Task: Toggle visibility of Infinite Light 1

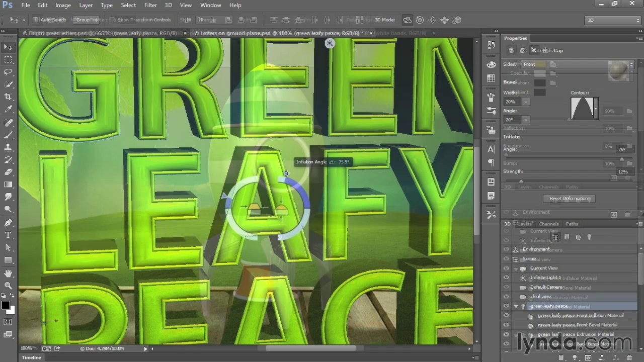Action: click(x=506, y=278)
